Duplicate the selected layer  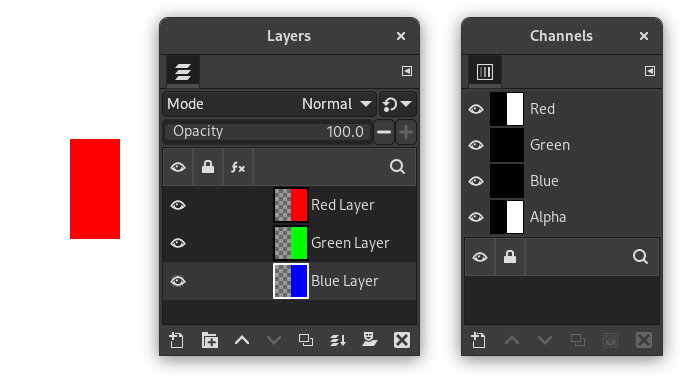tap(306, 340)
